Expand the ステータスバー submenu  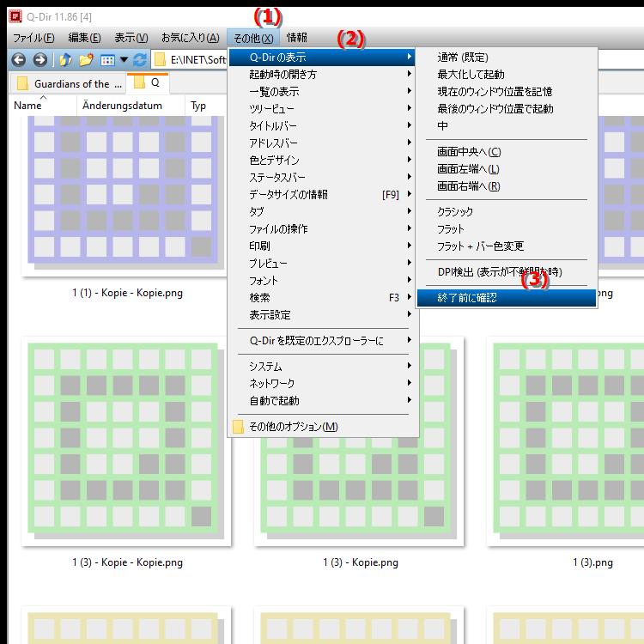(322, 178)
